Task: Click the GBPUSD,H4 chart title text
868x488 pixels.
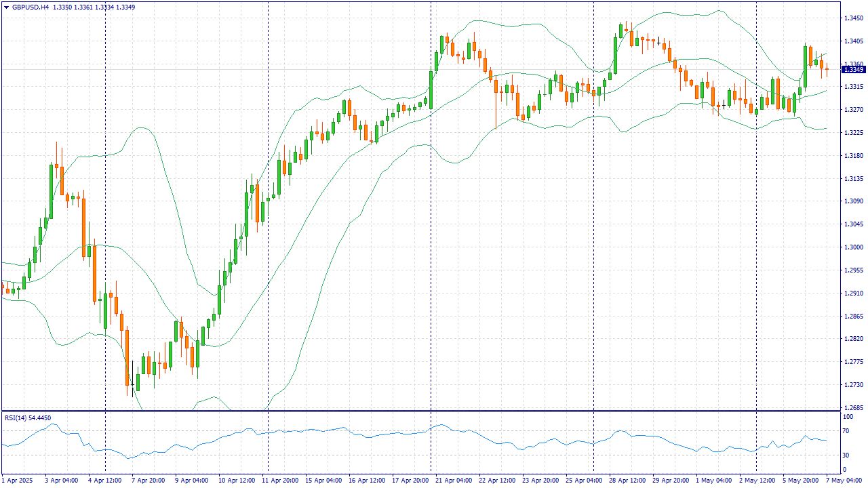Action: (x=31, y=7)
